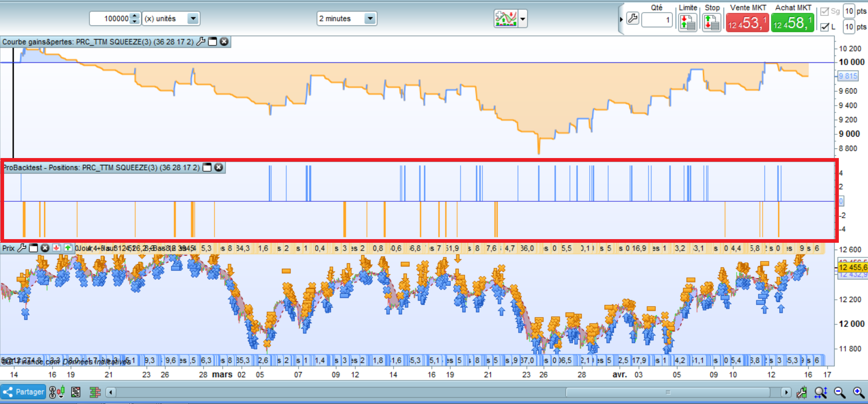Click the Limite order icon
The height and width of the screenshot is (404, 868).
point(688,22)
